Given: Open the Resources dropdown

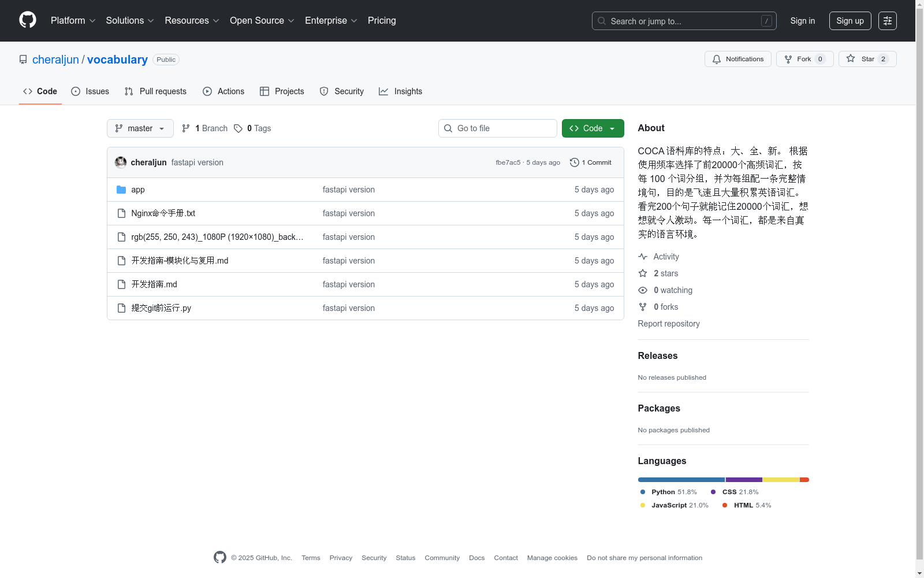Looking at the screenshot, I should 192,21.
